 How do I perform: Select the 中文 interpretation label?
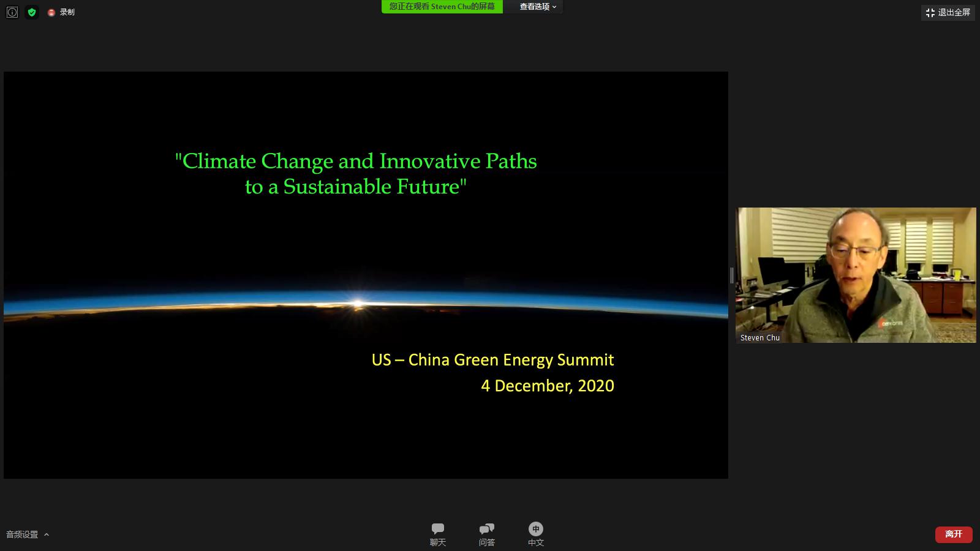pyautogui.click(x=535, y=542)
